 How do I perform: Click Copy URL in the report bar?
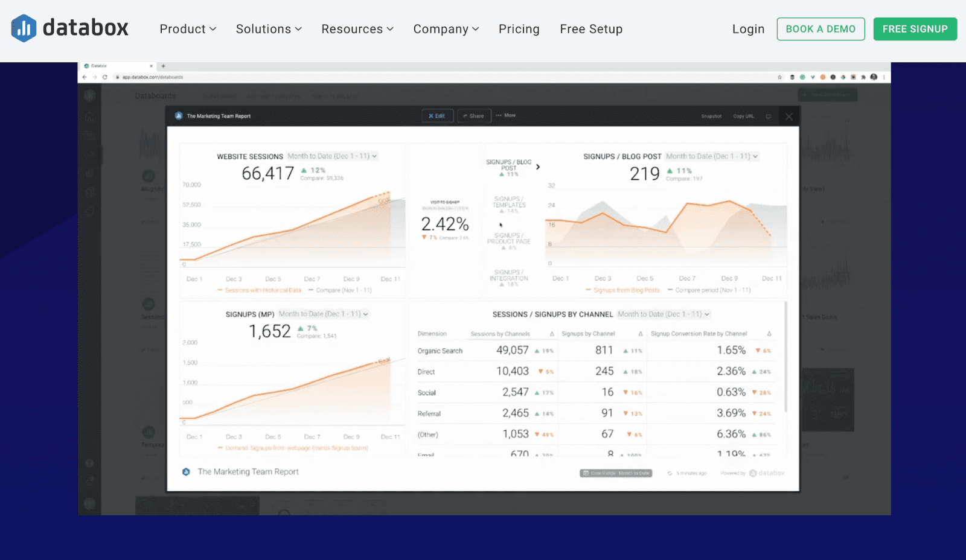[x=743, y=116]
